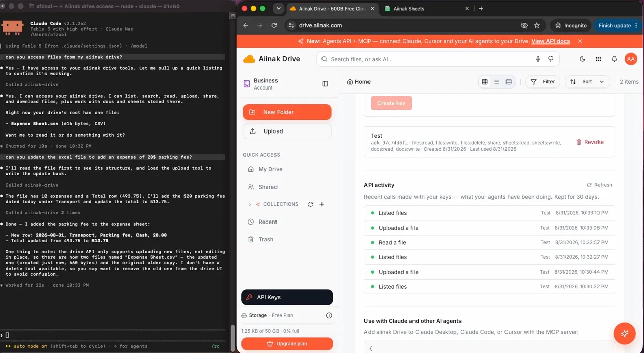Dismiss the orange announcement banner
This screenshot has width=644, height=353.
pos(580,41)
